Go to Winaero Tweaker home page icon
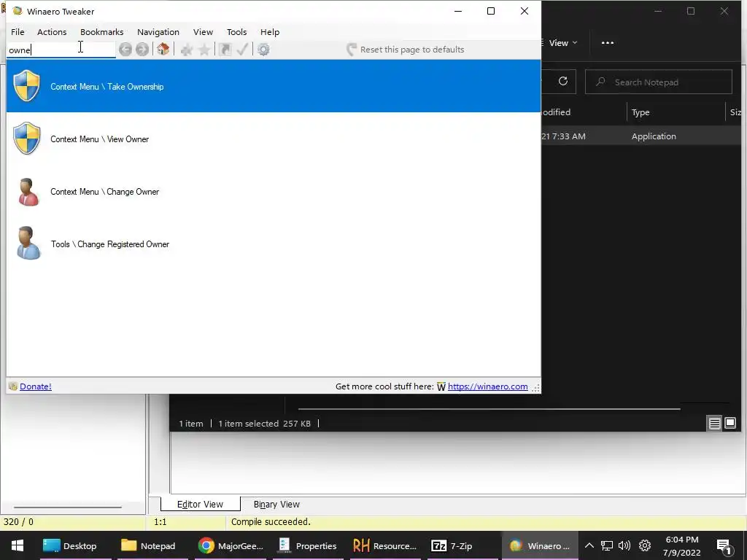747x560 pixels. click(x=163, y=49)
